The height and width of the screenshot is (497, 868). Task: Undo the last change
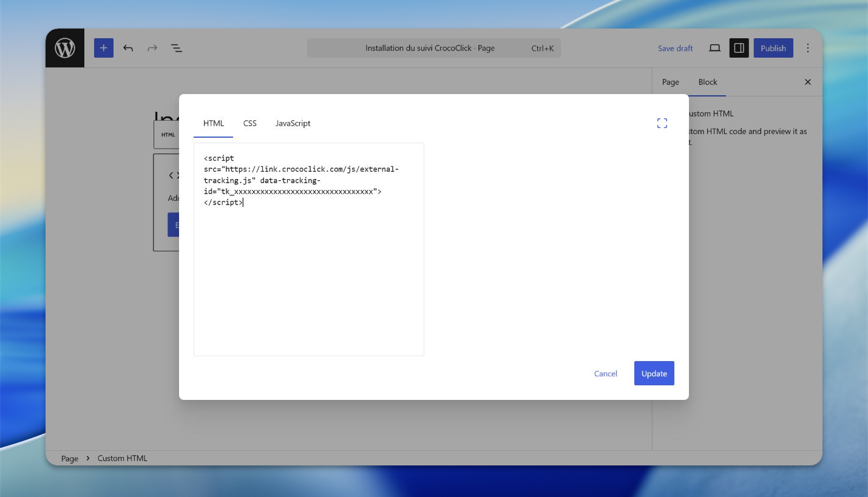pyautogui.click(x=128, y=48)
